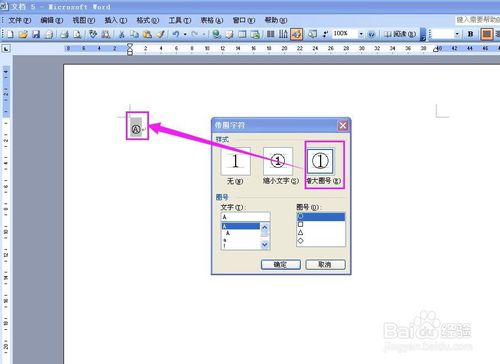The image size is (500, 364).
Task: Create a new blank document from the toolbar
Action: coord(10,34)
